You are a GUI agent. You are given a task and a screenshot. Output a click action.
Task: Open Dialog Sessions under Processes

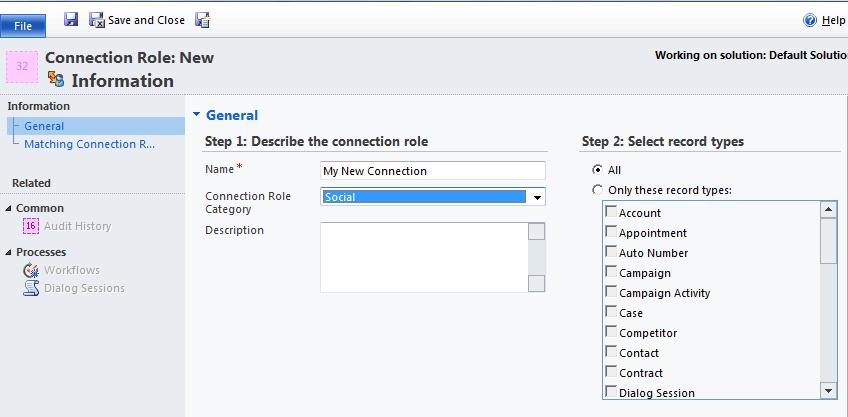click(x=84, y=288)
